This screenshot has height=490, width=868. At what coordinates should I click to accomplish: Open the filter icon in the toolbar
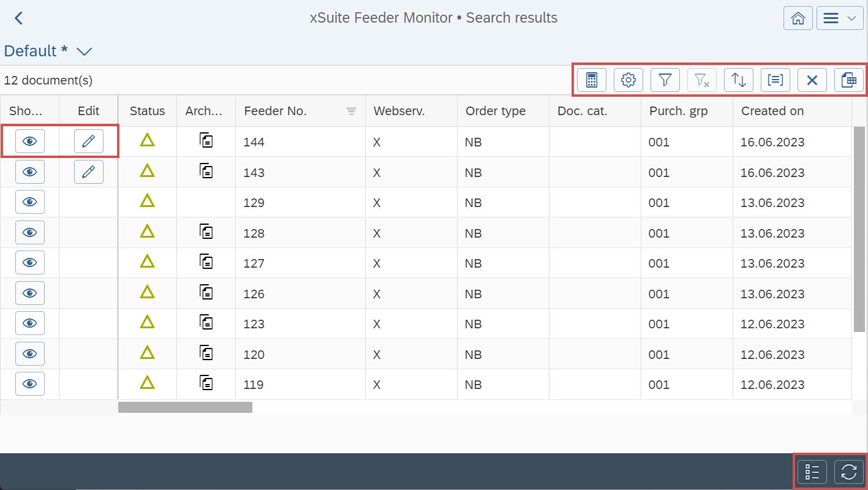click(665, 80)
